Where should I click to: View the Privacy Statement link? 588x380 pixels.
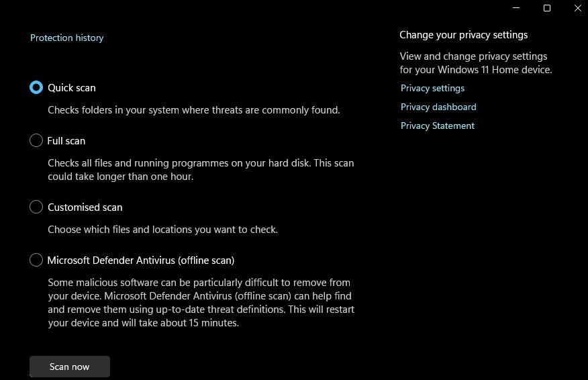pyautogui.click(x=437, y=126)
